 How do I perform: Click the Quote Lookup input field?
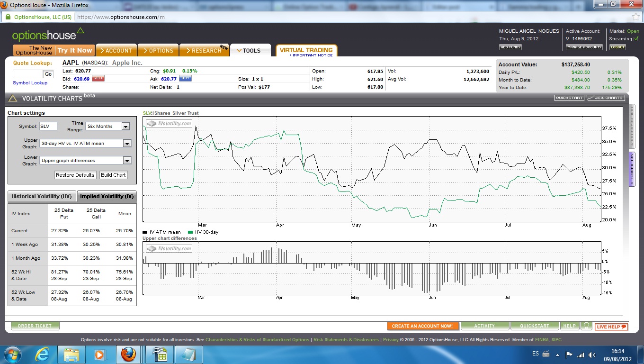coord(27,74)
